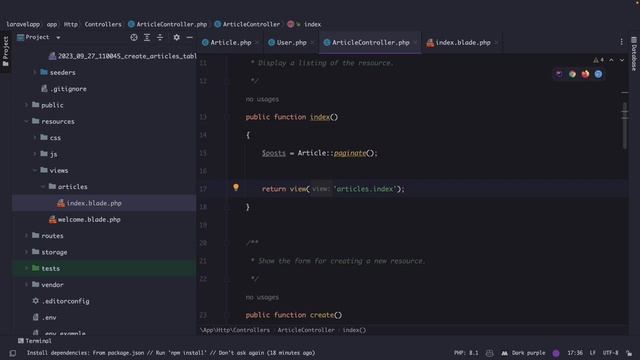Select ArticleController.php editor tab
The image size is (640, 360).
371,42
